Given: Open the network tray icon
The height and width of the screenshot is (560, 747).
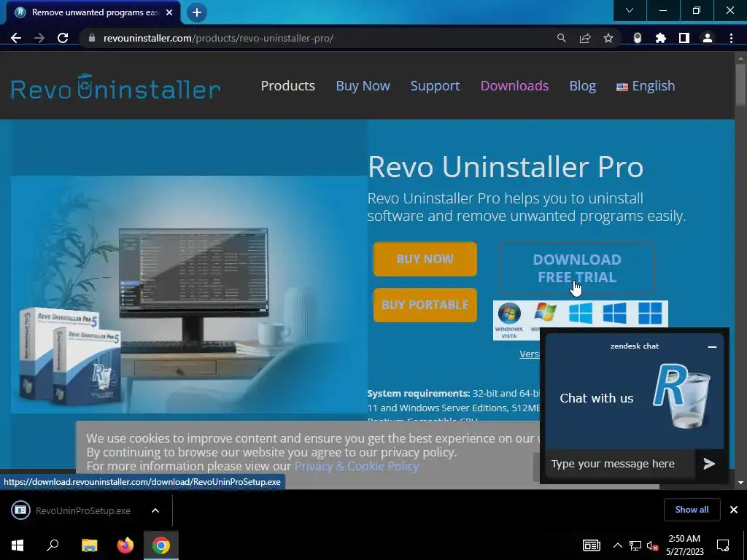Looking at the screenshot, I should tap(635, 545).
